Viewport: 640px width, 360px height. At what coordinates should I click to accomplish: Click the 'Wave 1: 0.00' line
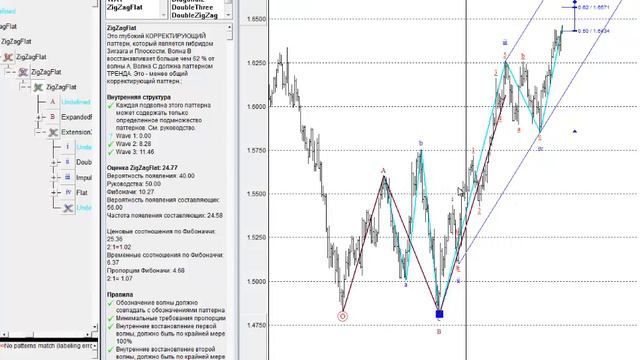133,136
